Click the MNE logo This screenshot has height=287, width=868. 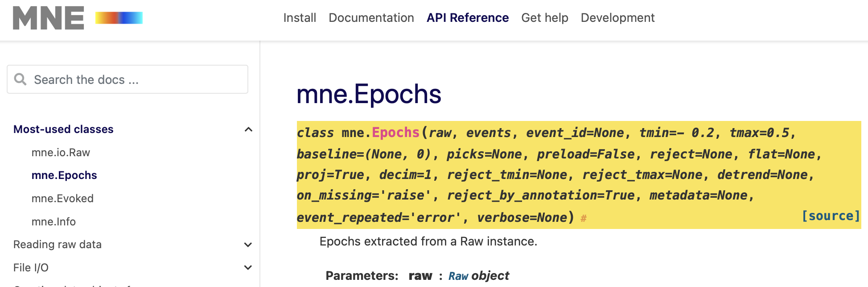pos(49,18)
